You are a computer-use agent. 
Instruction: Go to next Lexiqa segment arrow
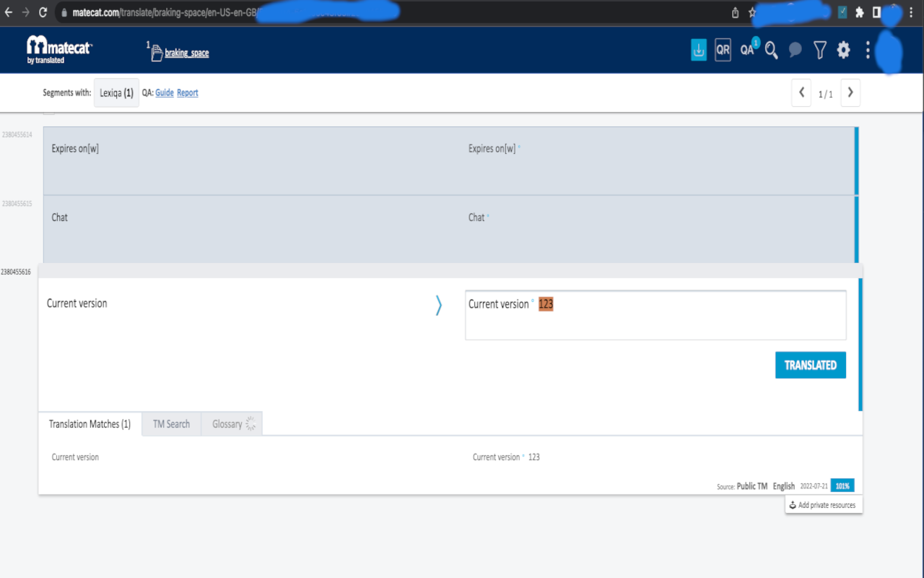point(850,93)
